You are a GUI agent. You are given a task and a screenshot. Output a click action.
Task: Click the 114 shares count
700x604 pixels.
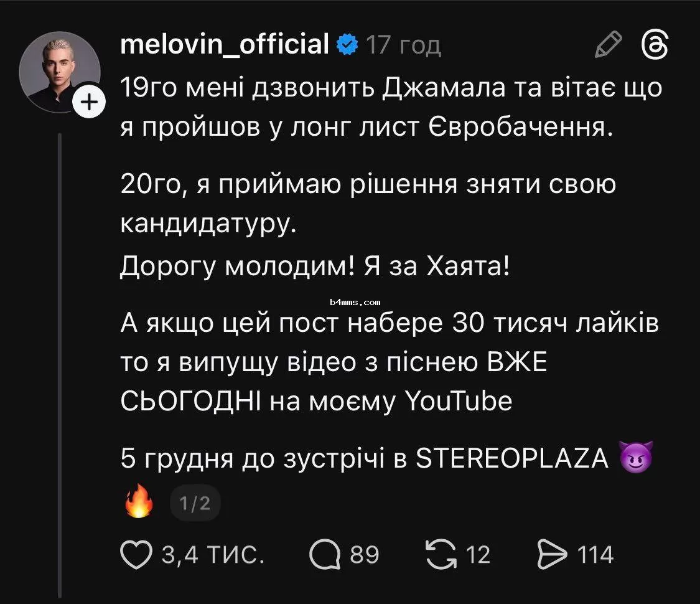[593, 553]
